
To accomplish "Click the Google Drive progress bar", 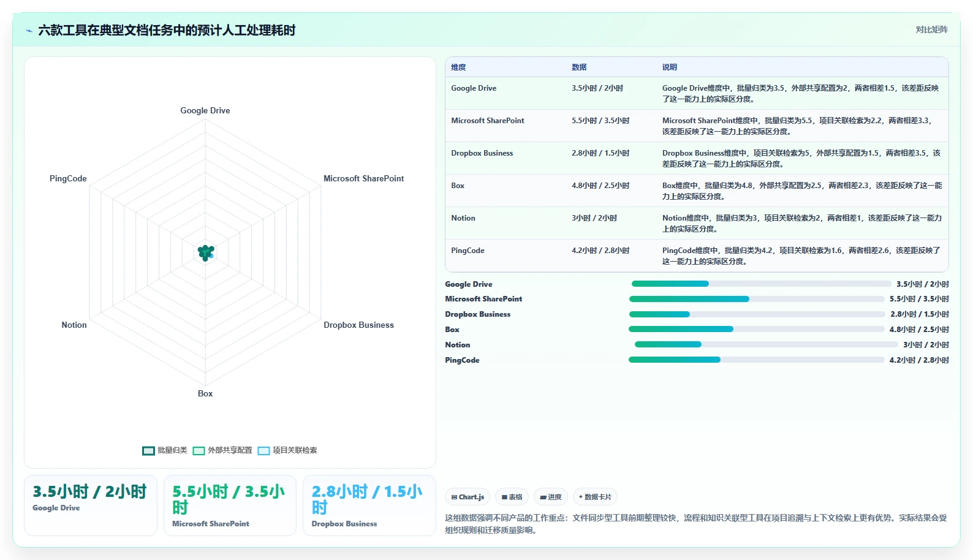I will pos(761,284).
